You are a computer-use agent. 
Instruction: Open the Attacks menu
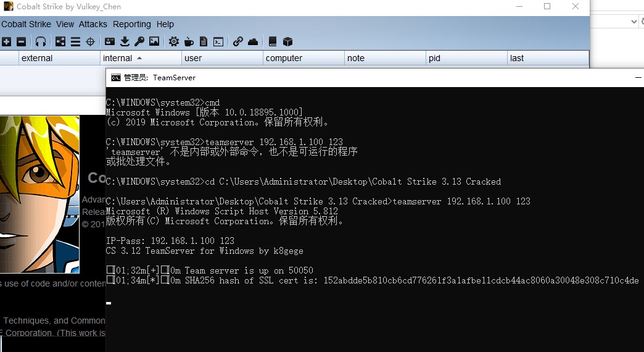[x=93, y=24]
